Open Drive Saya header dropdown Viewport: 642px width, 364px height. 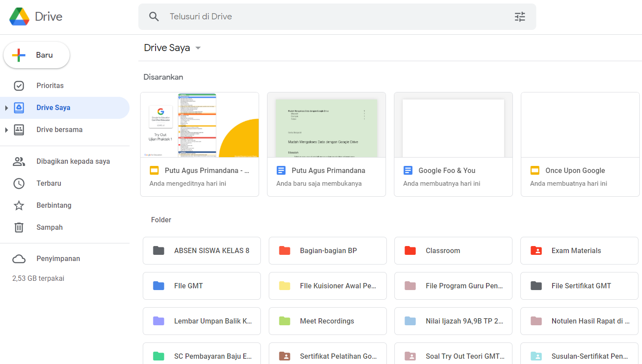click(x=172, y=48)
